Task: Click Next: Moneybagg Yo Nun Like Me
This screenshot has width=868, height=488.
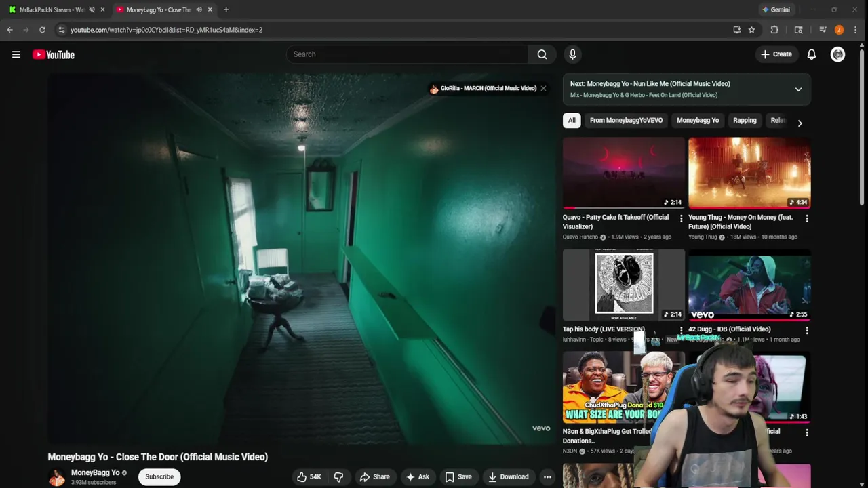Action: point(650,84)
